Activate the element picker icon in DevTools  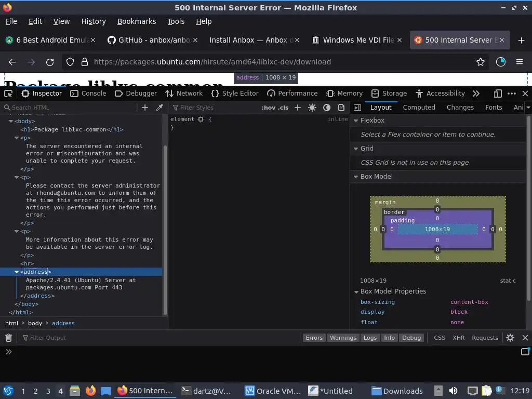pos(8,94)
